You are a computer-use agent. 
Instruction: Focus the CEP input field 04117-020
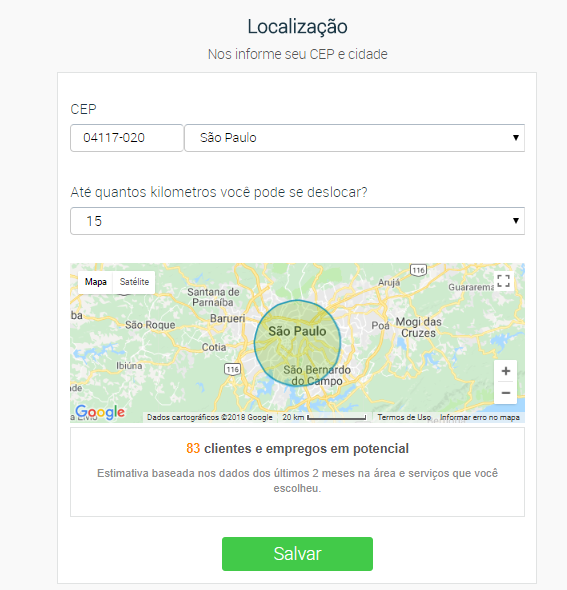pos(127,138)
